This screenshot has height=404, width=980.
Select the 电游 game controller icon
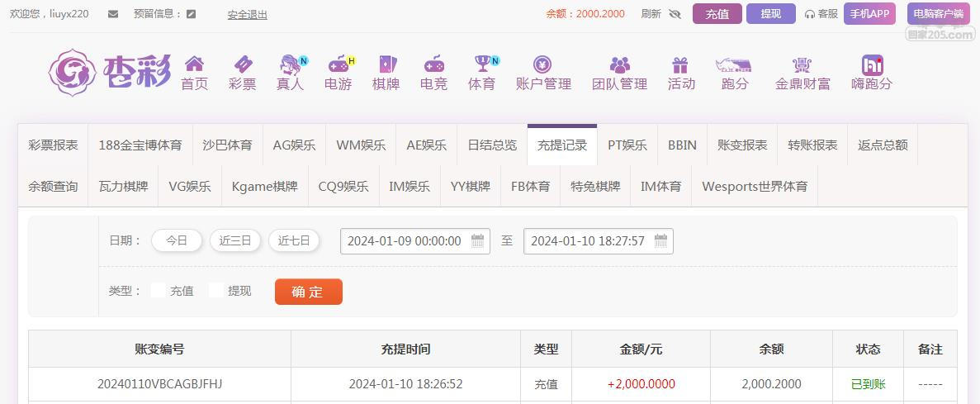coord(338,64)
